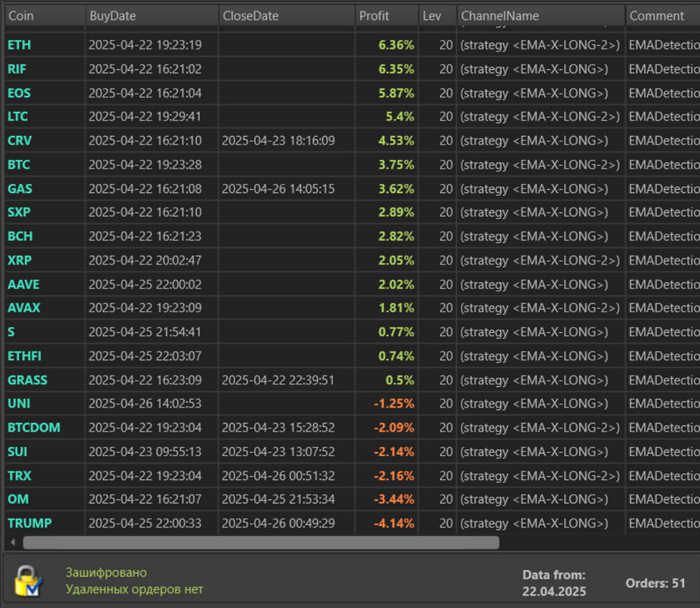The image size is (700, 608).
Task: Click the UNI row leverage value
Action: click(445, 404)
